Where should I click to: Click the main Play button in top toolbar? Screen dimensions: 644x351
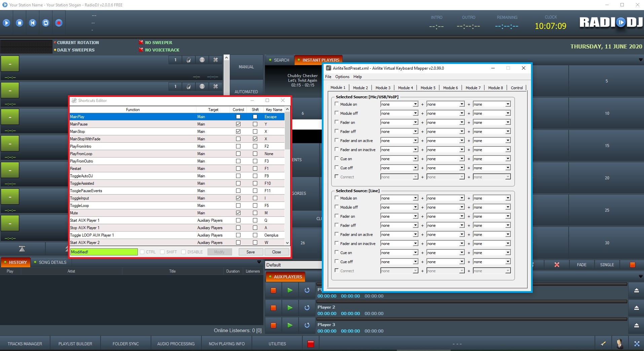click(6, 23)
